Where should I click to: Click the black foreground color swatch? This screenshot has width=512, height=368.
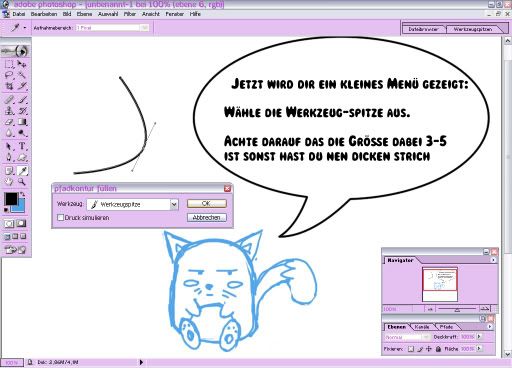[11, 199]
